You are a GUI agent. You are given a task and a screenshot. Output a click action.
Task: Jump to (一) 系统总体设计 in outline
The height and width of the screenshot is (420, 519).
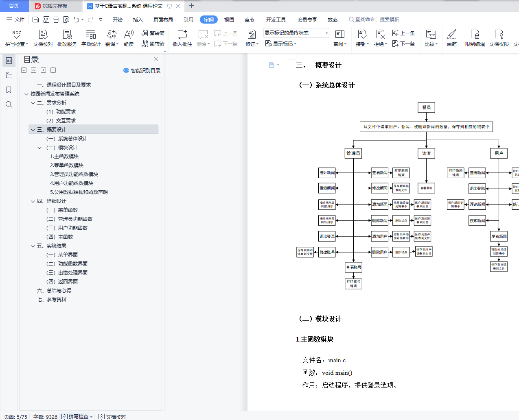(x=67, y=139)
